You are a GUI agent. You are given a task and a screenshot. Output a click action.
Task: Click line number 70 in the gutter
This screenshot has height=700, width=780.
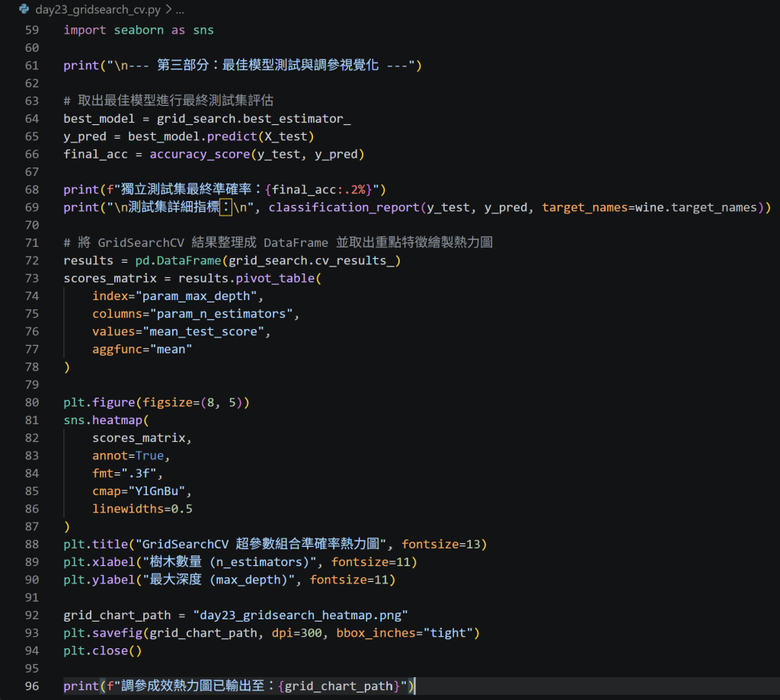pos(32,225)
